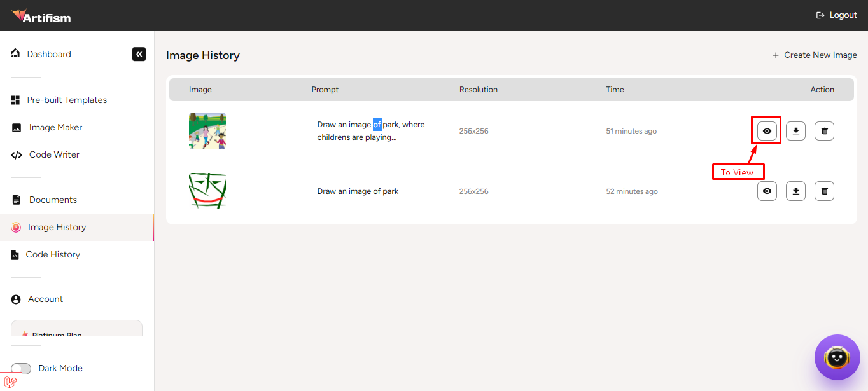The image size is (868, 391).
Task: Open Image Maker from sidebar
Action: [x=55, y=127]
